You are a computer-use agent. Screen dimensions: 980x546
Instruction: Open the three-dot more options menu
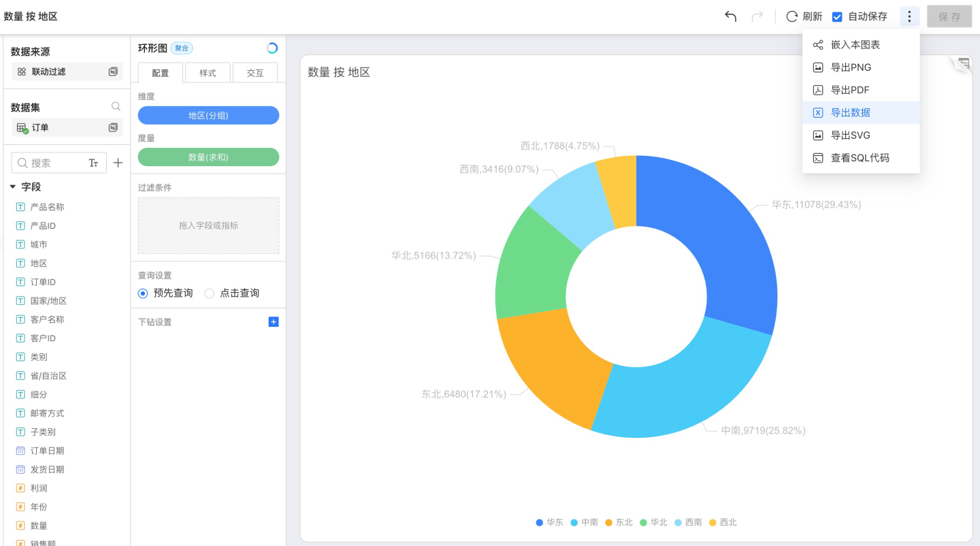point(909,16)
